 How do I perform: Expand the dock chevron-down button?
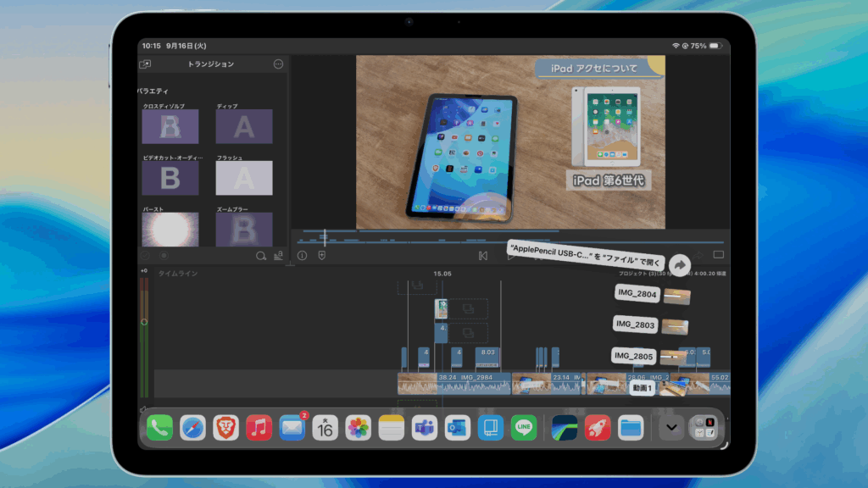(x=671, y=428)
